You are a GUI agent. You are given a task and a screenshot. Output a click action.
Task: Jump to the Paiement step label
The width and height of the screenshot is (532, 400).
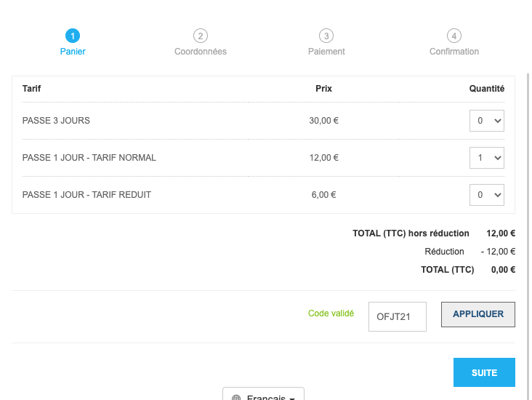pyautogui.click(x=326, y=52)
